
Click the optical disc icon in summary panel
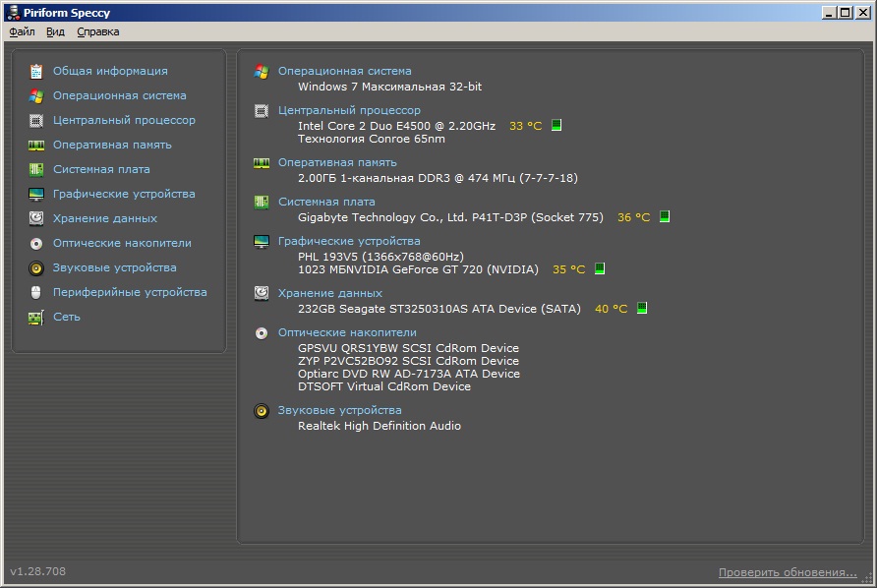point(262,333)
